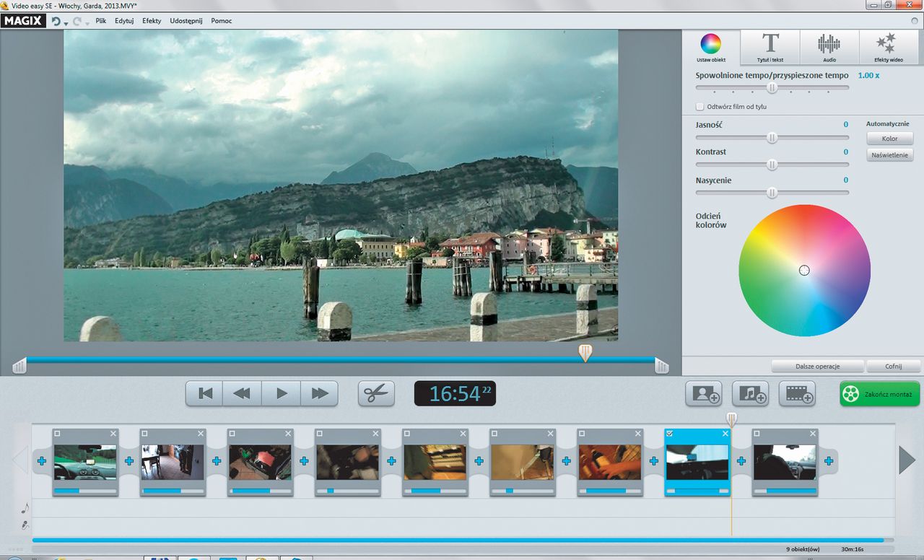Tick the checkbox on the sixth clip
Image resolution: width=924 pixels, height=560 pixels.
pos(495,433)
